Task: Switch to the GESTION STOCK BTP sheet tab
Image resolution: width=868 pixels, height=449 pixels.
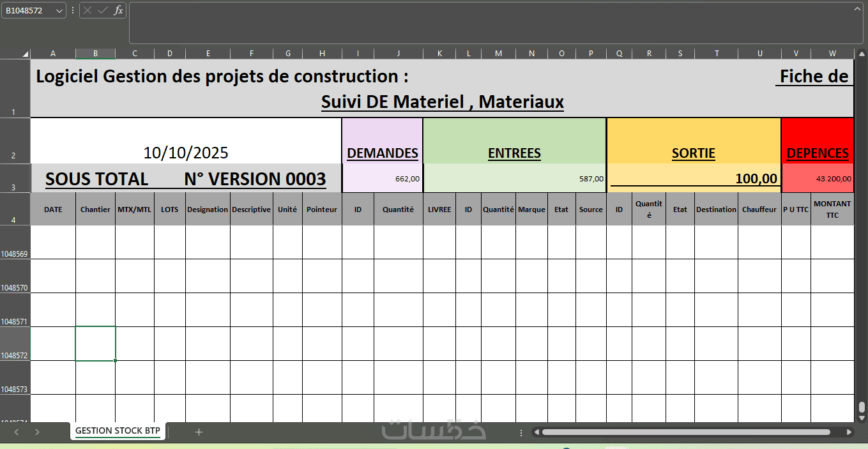Action: 118,430
